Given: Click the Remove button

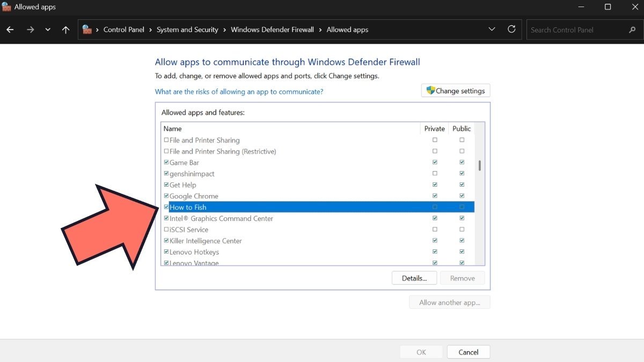Looking at the screenshot, I should point(463,278).
